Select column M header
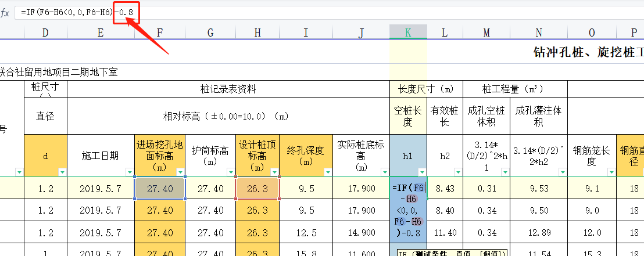The height and width of the screenshot is (256, 644). coord(486,33)
